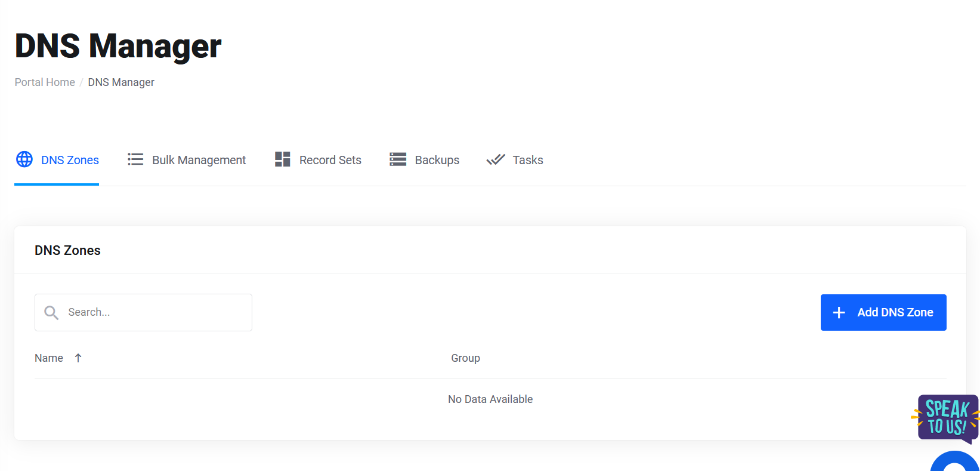
Task: Select the Backups tab
Action: pos(437,160)
